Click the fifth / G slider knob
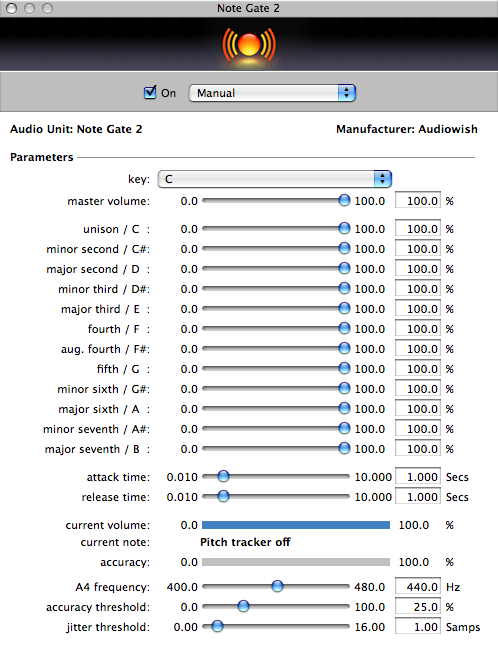 pyautogui.click(x=344, y=368)
